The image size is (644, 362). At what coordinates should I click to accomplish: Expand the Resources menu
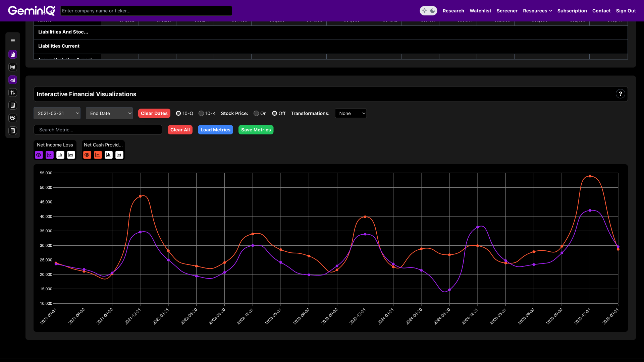[537, 11]
